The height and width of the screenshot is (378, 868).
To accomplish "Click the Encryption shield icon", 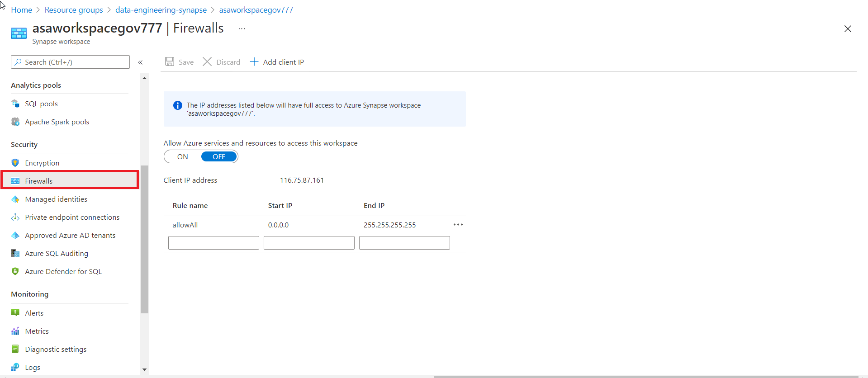I will tap(15, 163).
